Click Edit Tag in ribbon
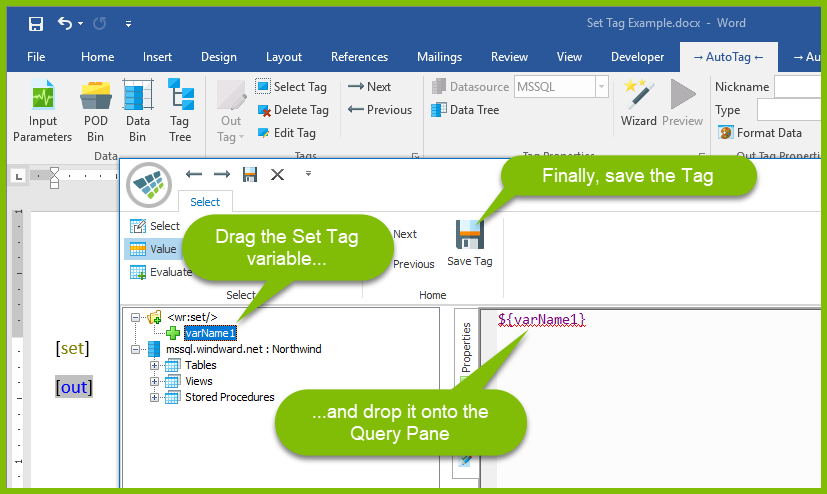The height and width of the screenshot is (494, 827). [286, 133]
